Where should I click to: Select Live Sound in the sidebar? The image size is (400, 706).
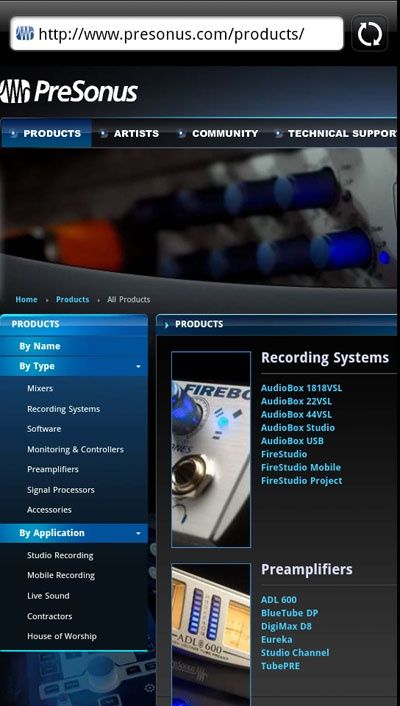click(x=48, y=596)
